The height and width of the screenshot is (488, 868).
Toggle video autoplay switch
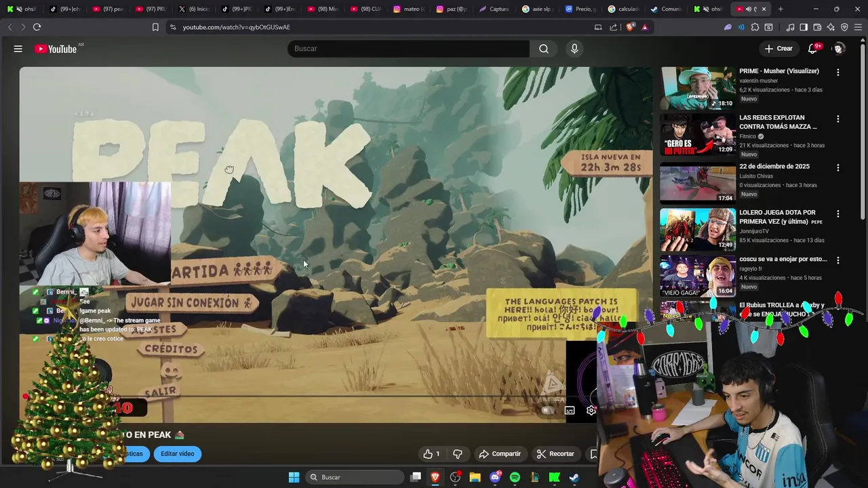[547, 410]
